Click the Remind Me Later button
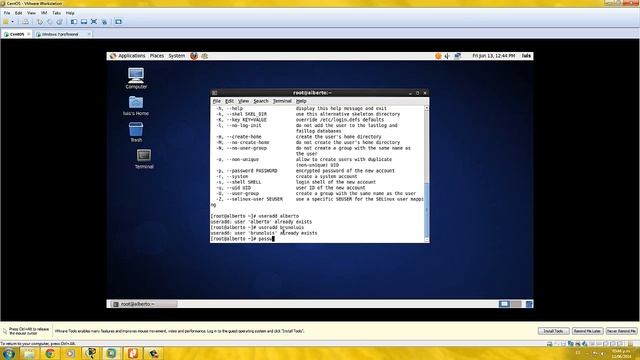This screenshot has height=360, width=640. click(x=587, y=331)
